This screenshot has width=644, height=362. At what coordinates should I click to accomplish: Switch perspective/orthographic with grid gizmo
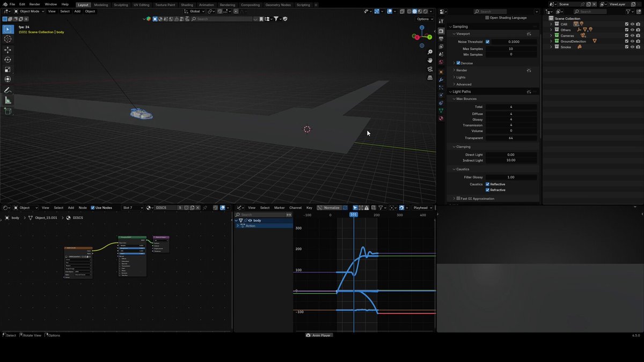point(430,78)
